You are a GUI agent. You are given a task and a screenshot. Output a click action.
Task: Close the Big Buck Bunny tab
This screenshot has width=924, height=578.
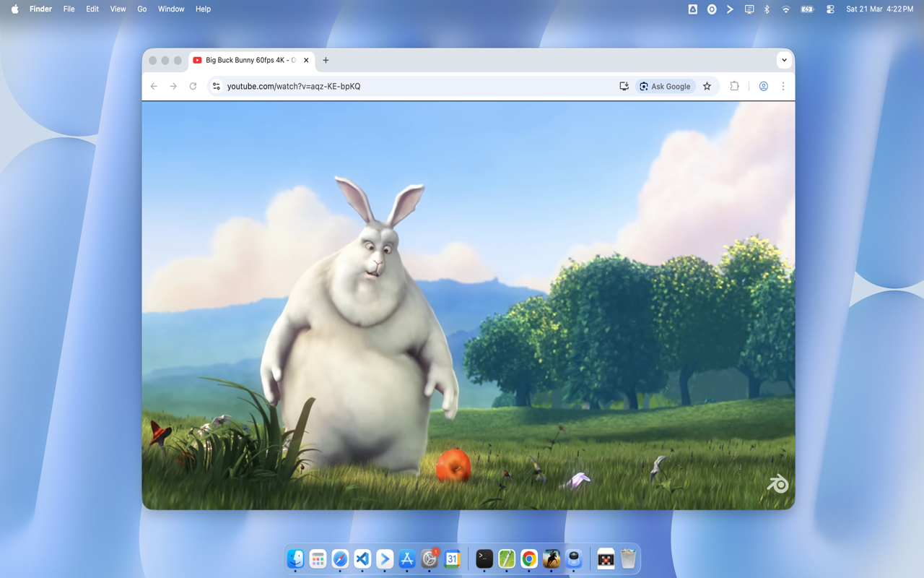click(x=306, y=60)
